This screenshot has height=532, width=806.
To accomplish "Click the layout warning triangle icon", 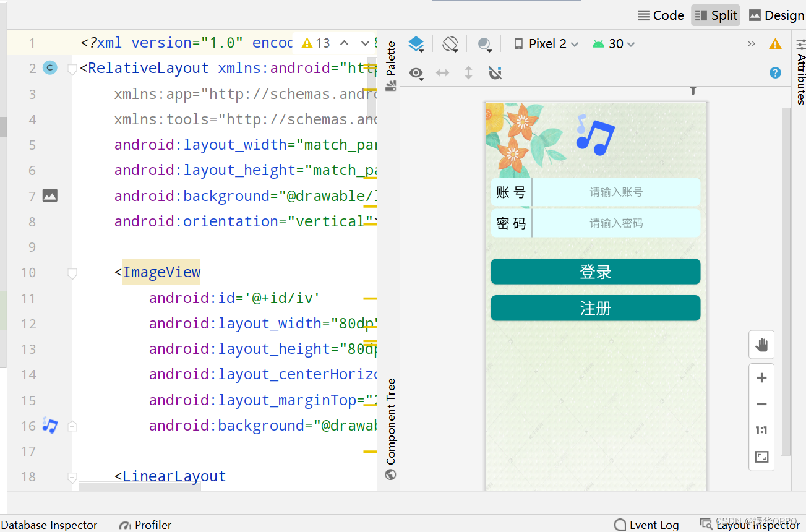I will (x=775, y=44).
